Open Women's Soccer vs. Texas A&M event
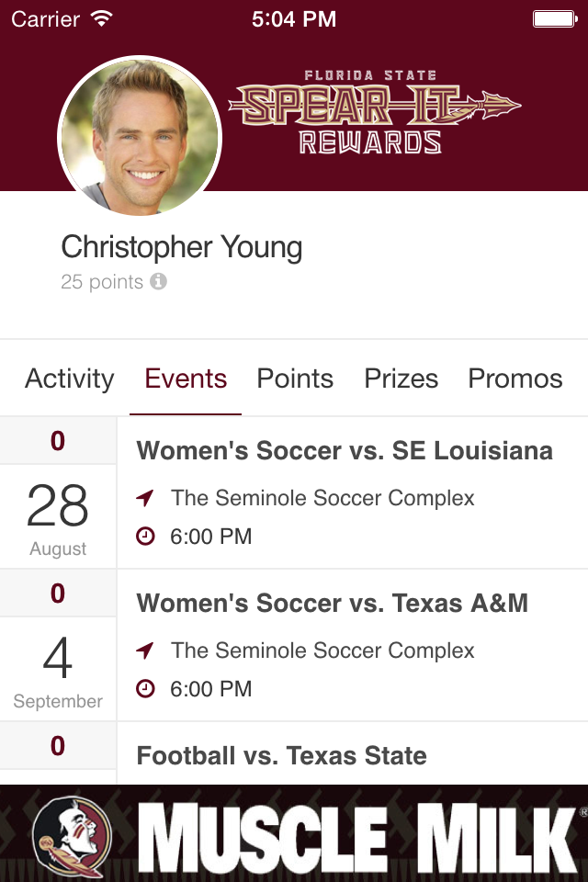This screenshot has width=588, height=882. (x=352, y=645)
